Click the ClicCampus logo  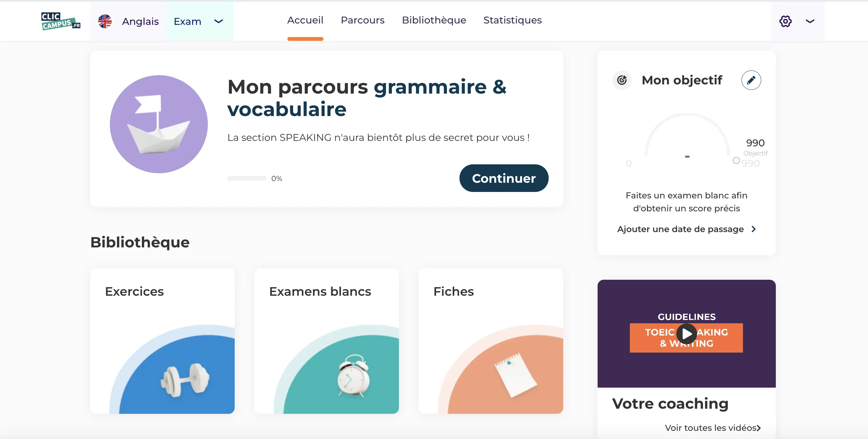click(61, 21)
